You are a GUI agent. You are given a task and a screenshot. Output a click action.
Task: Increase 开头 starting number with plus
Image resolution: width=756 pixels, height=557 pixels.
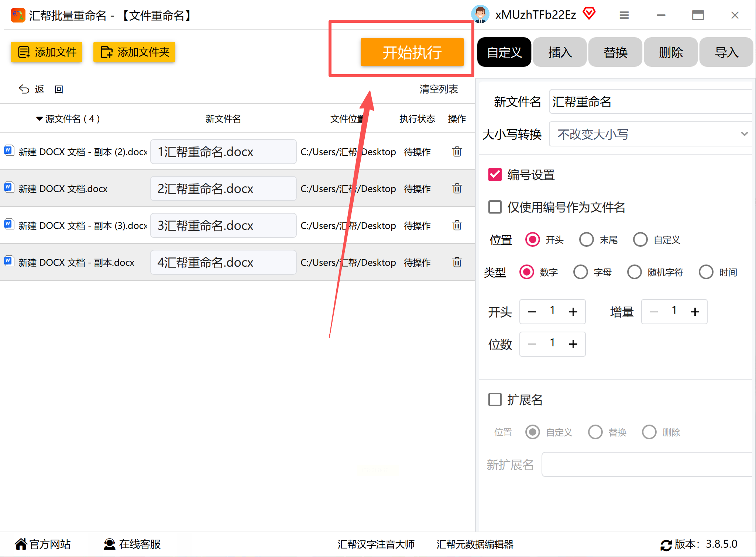(573, 312)
